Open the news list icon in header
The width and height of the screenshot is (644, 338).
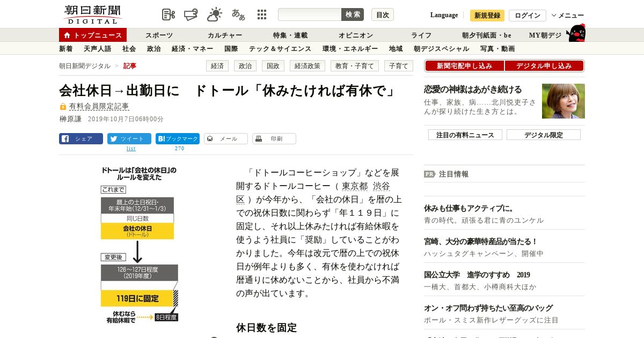tap(169, 14)
